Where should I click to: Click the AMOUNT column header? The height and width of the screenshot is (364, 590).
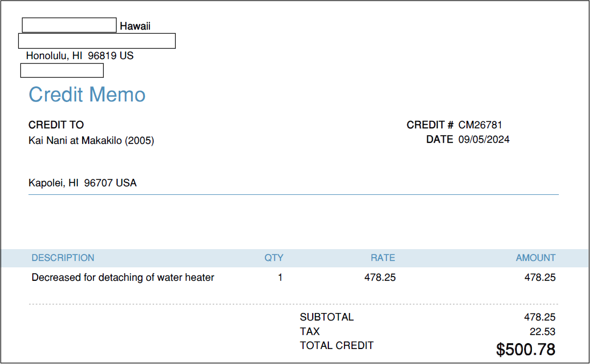click(x=535, y=258)
